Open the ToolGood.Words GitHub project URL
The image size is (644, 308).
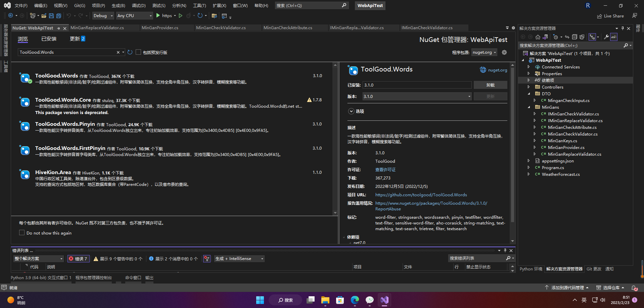tap(421, 195)
